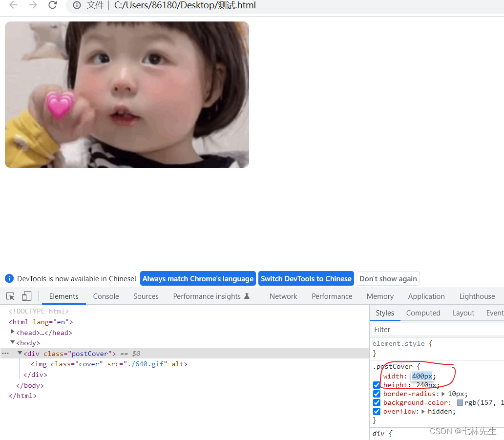The width and height of the screenshot is (504, 440).
Task: Click the .postCover selector text
Action: click(393, 366)
